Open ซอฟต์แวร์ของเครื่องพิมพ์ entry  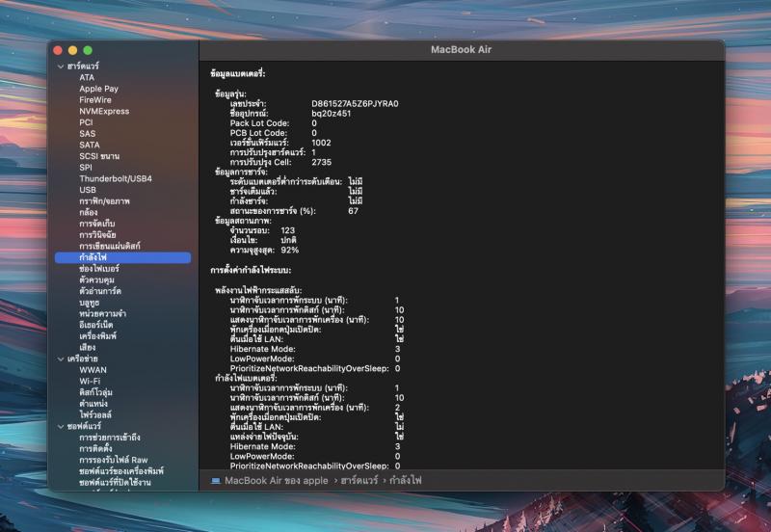121,471
